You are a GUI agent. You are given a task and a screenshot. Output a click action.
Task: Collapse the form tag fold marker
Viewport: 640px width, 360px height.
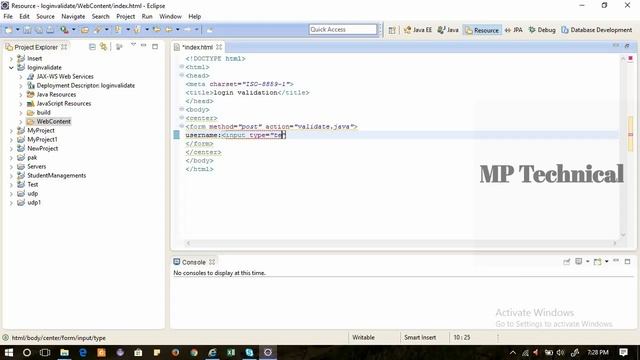point(182,126)
